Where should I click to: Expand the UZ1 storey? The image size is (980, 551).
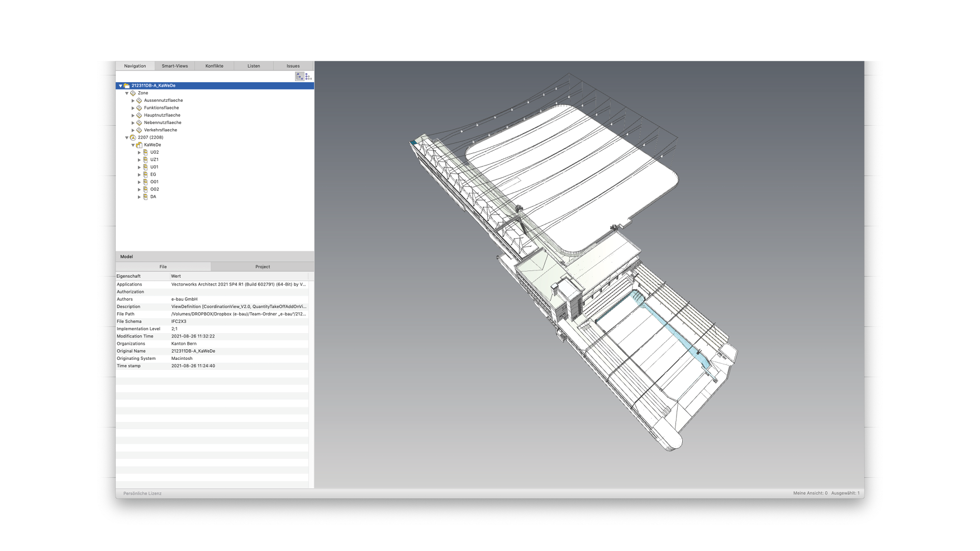click(x=139, y=160)
